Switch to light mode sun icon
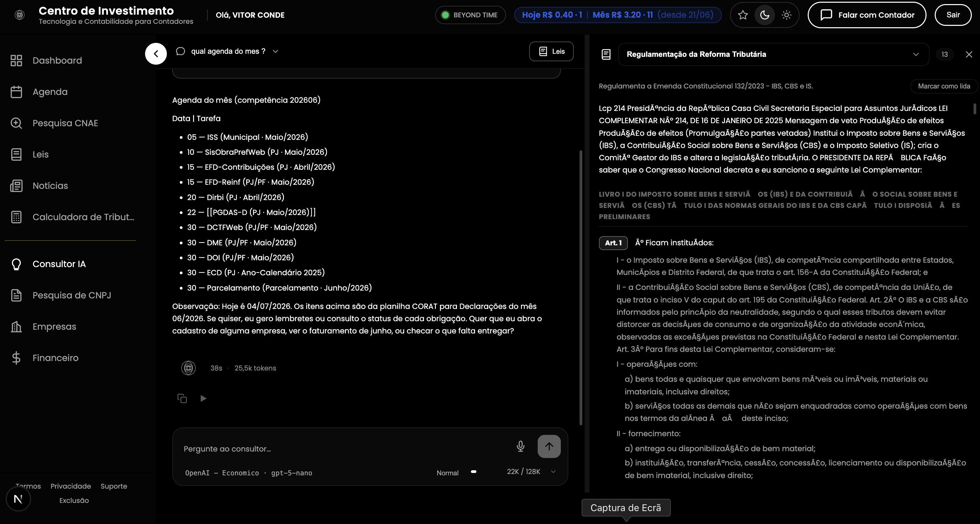The height and width of the screenshot is (524, 980). pos(786,15)
